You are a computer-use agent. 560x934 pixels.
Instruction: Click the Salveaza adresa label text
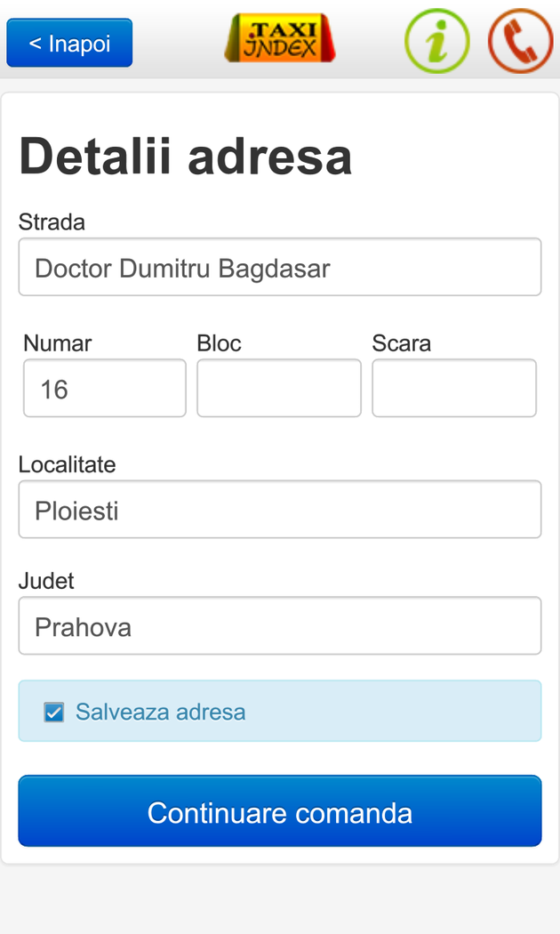pos(160,712)
